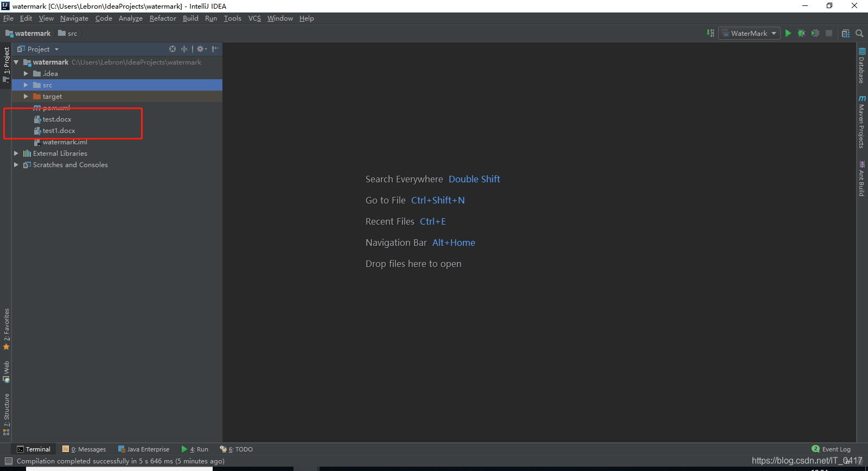Select watermark.iml file
Image resolution: width=868 pixels, height=471 pixels.
click(x=65, y=142)
